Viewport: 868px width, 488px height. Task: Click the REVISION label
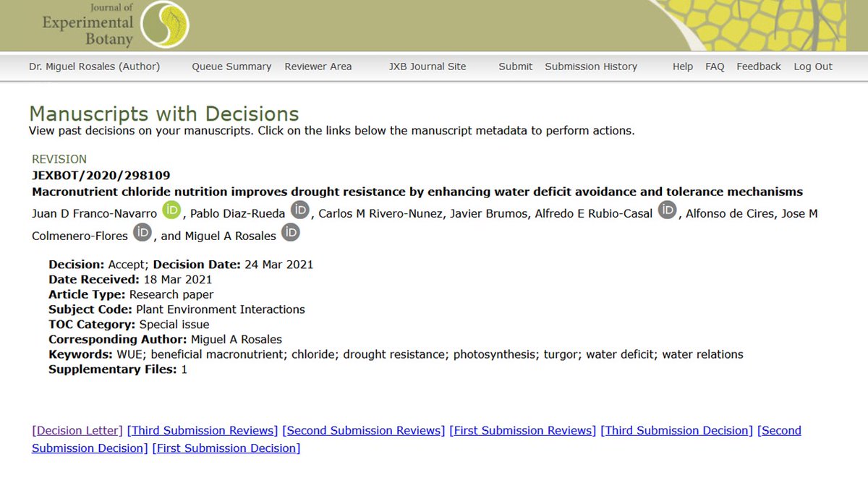59,159
